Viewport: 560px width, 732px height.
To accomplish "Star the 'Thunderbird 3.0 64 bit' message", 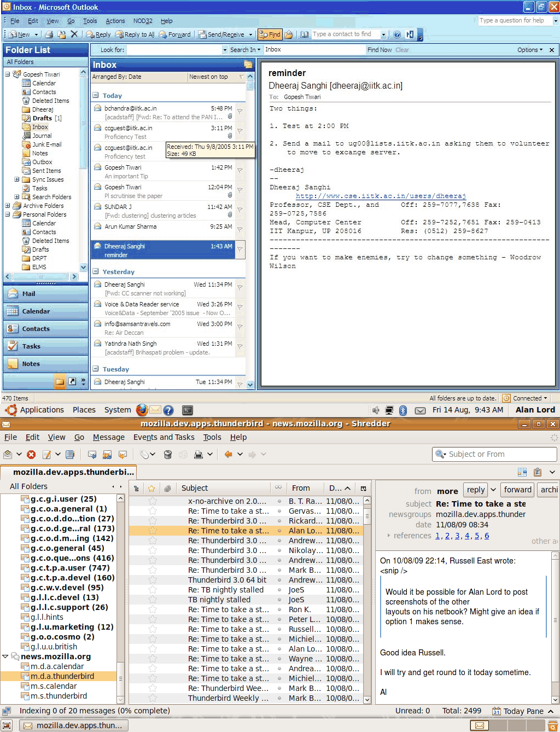I will [153, 580].
